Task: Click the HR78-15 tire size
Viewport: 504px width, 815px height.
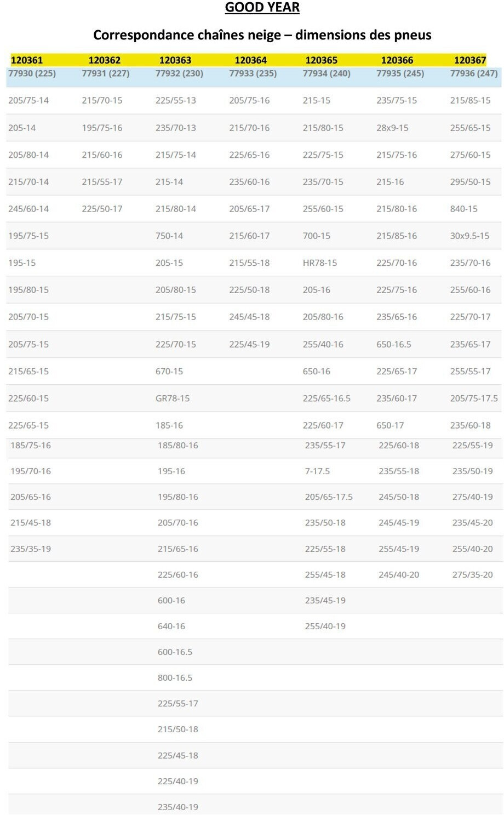Action: [319, 263]
